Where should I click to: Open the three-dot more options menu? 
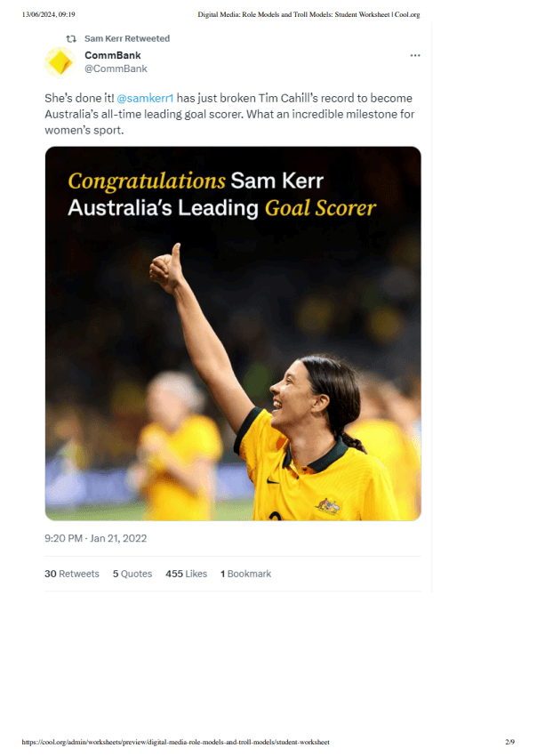click(x=414, y=56)
